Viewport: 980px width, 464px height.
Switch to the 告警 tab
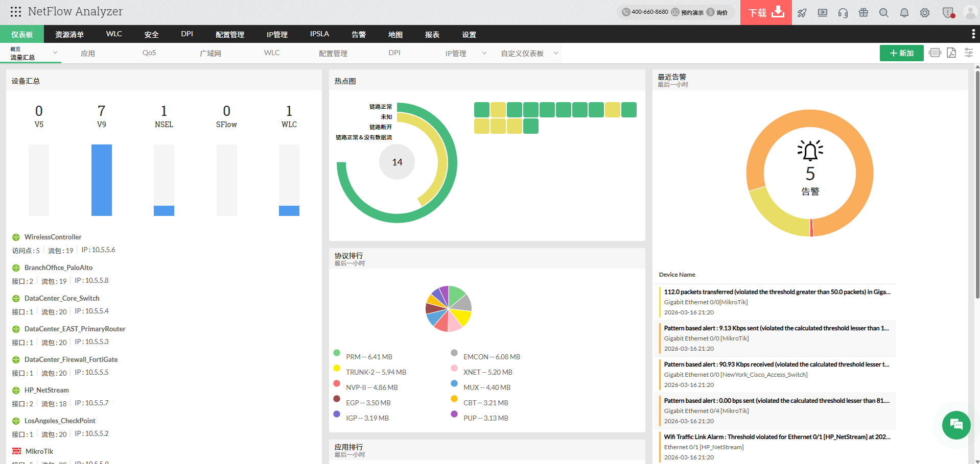click(359, 34)
